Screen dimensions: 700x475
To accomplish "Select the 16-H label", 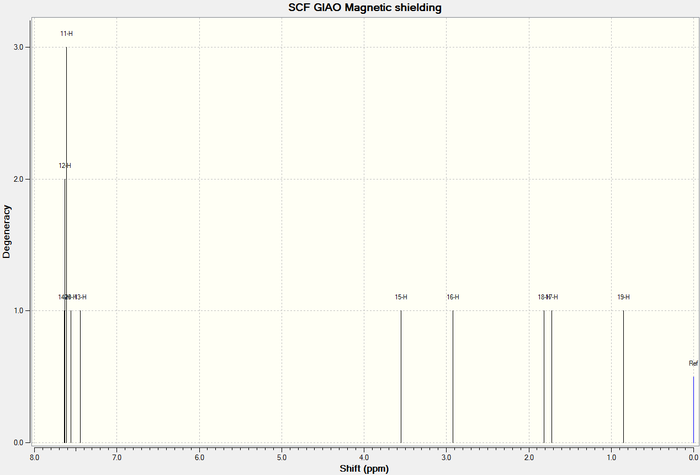I will [x=453, y=297].
